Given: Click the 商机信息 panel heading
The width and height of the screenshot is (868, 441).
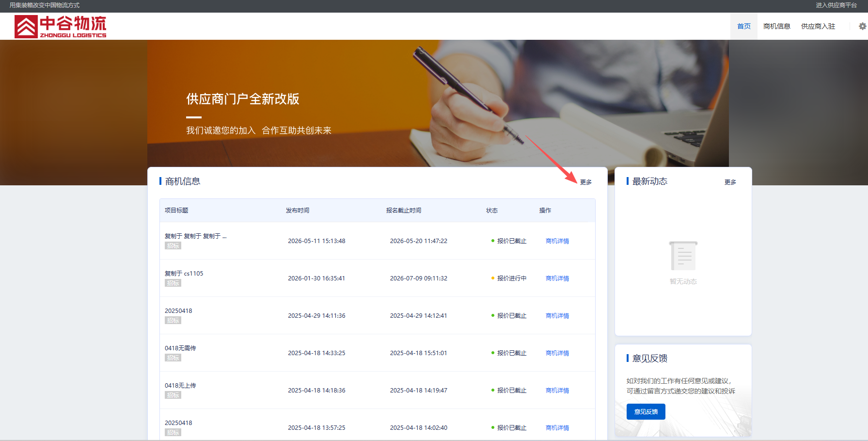Looking at the screenshot, I should (183, 181).
